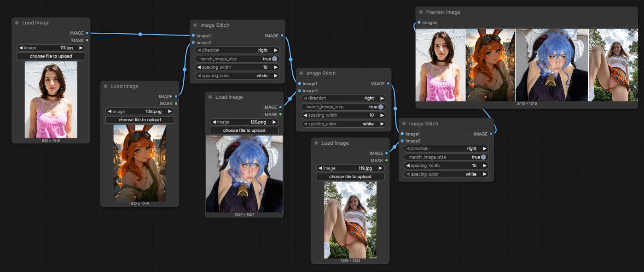Click image1 input port on middle Image Stitch
Image resolution: width=644 pixels, height=272 pixels.
(300, 84)
